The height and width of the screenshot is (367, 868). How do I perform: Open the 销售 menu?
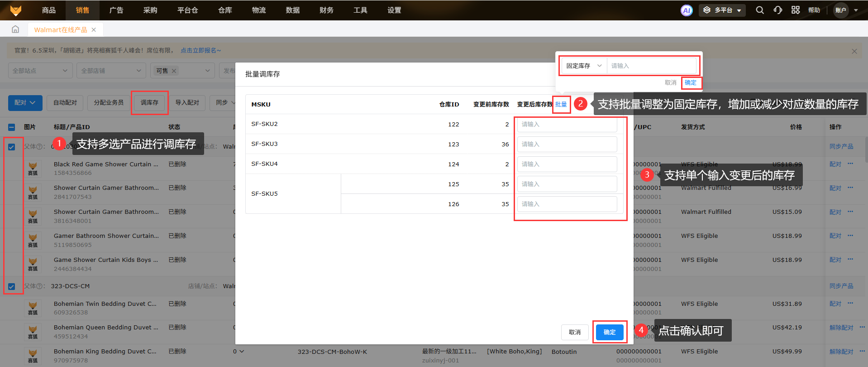[x=82, y=10]
